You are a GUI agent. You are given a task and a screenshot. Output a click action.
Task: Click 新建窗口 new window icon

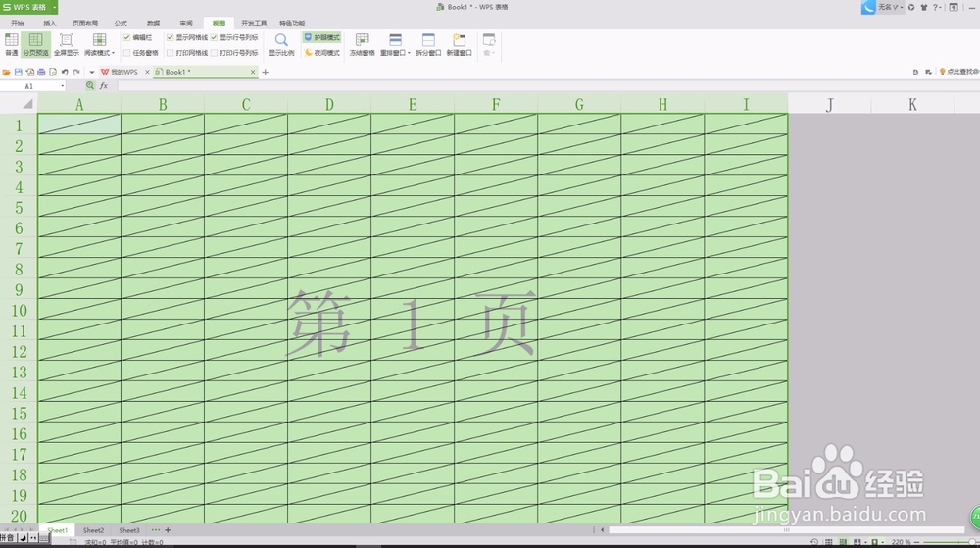tap(459, 40)
